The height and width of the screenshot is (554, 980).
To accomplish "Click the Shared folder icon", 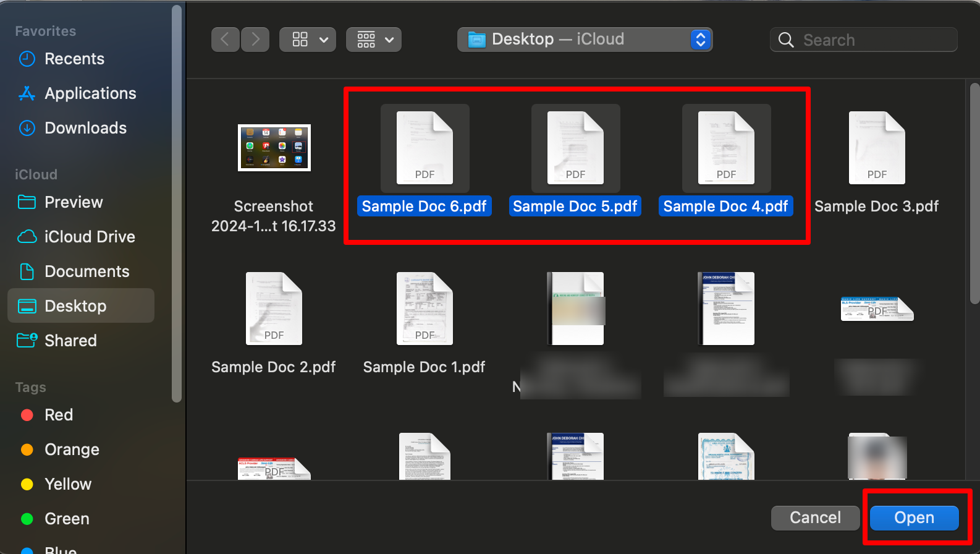I will pos(27,340).
